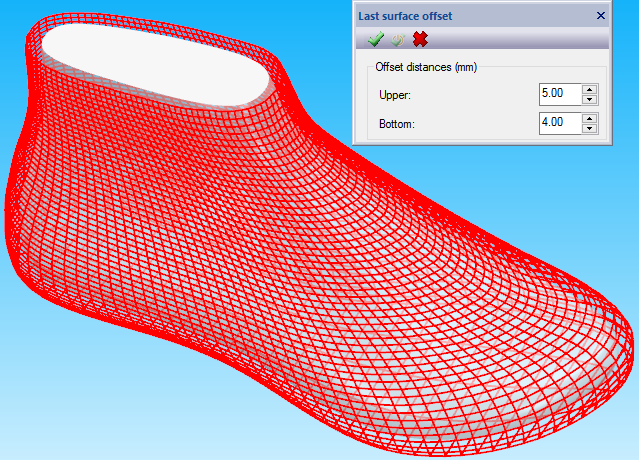Viewport: 639px width, 460px height.
Task: Click the 'Bottom:' label
Action: click(397, 124)
